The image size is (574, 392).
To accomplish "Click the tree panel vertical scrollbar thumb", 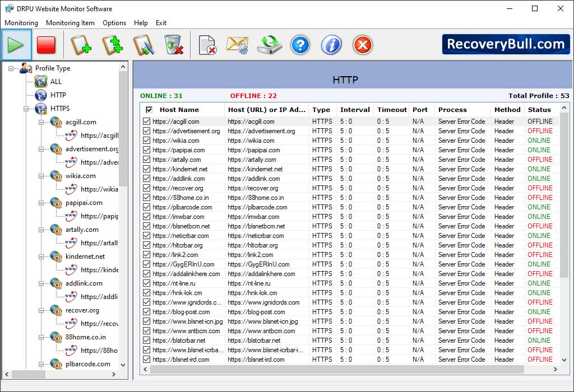I will point(123,129).
